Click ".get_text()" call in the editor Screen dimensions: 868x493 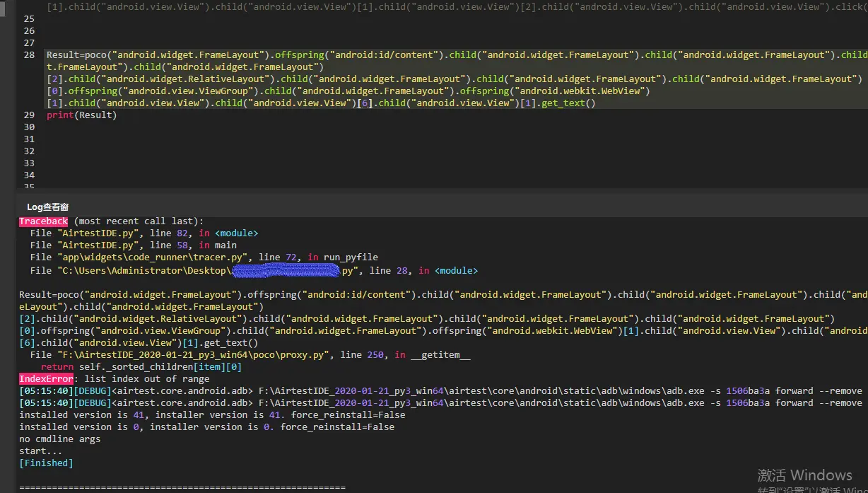(566, 103)
